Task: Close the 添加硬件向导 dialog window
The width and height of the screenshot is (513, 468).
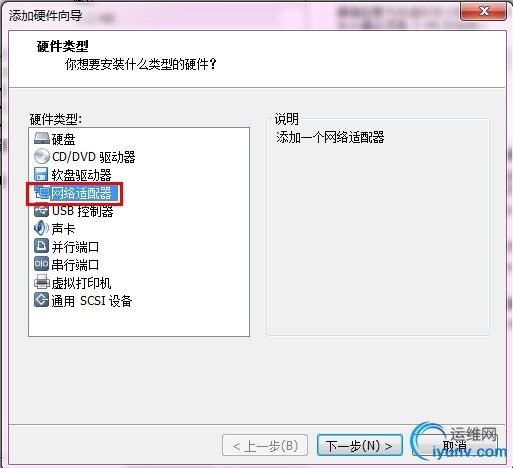Action: (483, 12)
